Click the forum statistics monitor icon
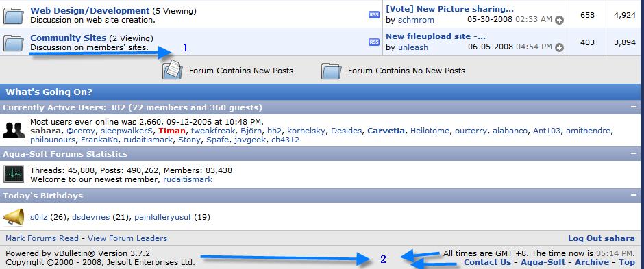 [14, 175]
